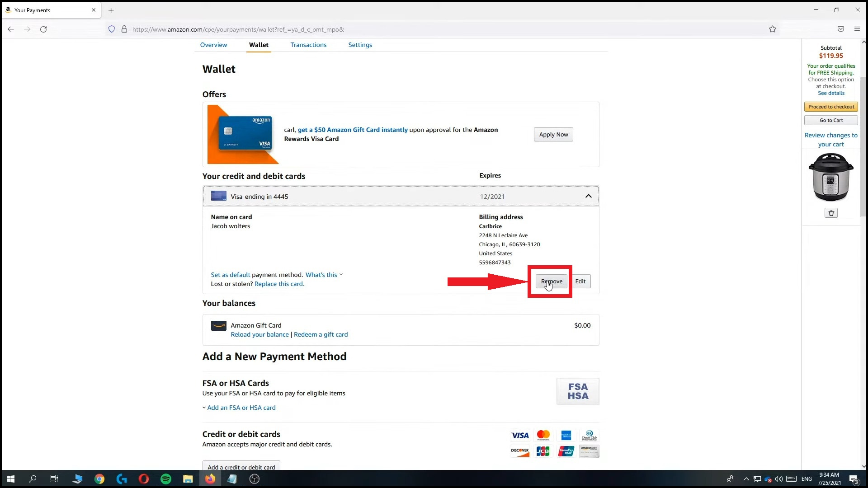Open Firefox application menu hamburger icon

pyautogui.click(x=857, y=29)
